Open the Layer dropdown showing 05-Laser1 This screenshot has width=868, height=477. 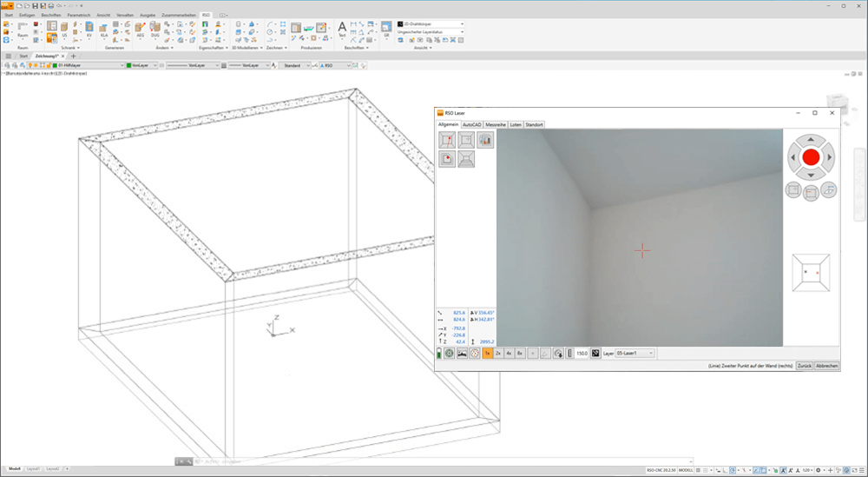pos(635,354)
